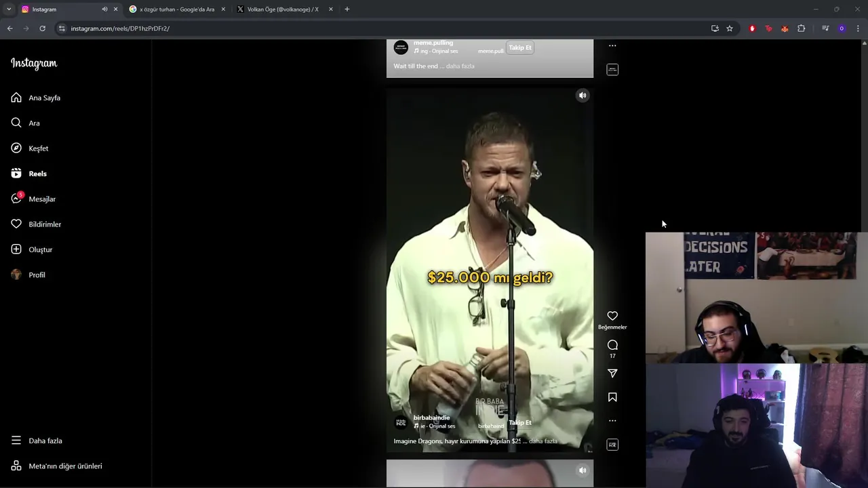Click birbabaindie profile avatar

tap(401, 422)
